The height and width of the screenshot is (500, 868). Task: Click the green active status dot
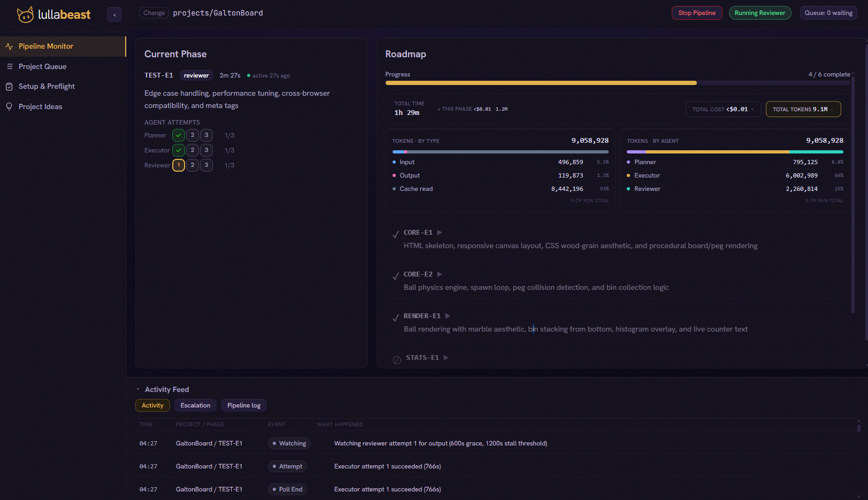coord(249,75)
